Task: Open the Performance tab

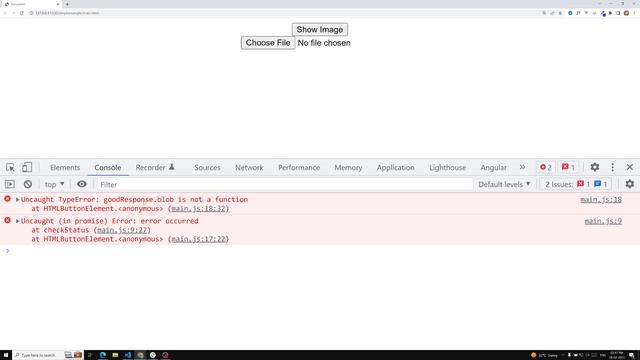Action: click(299, 167)
